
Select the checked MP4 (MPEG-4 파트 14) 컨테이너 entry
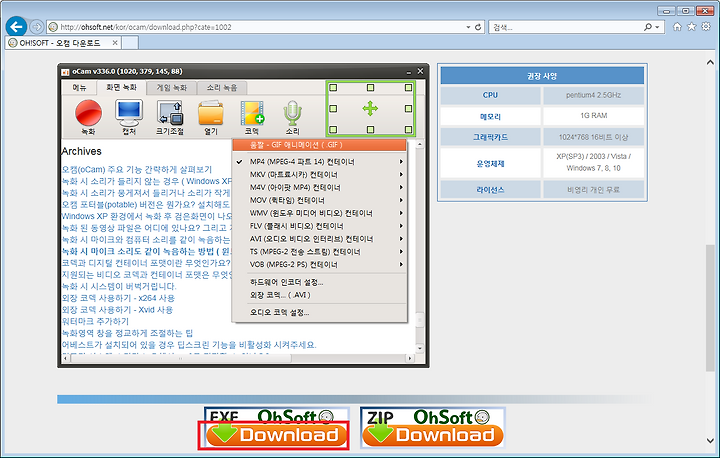320,162
